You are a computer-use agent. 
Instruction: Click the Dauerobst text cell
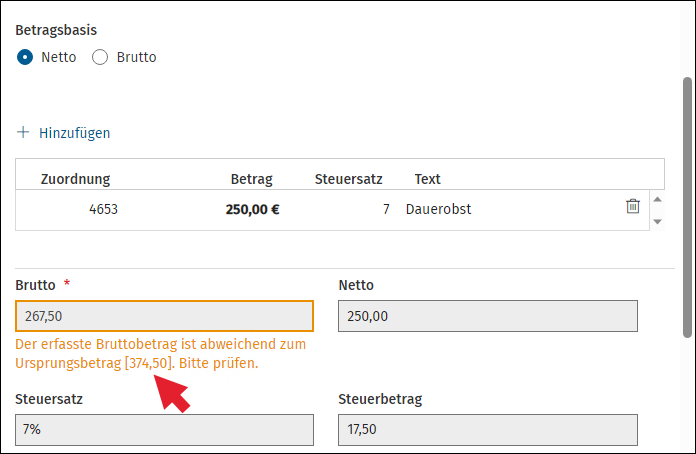point(439,209)
